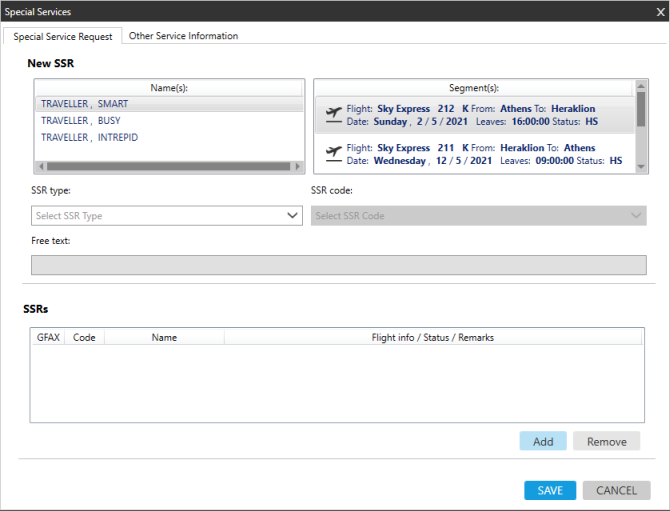Cancel the Special Services dialog
Viewport: 670px width, 511px height.
[x=616, y=490]
